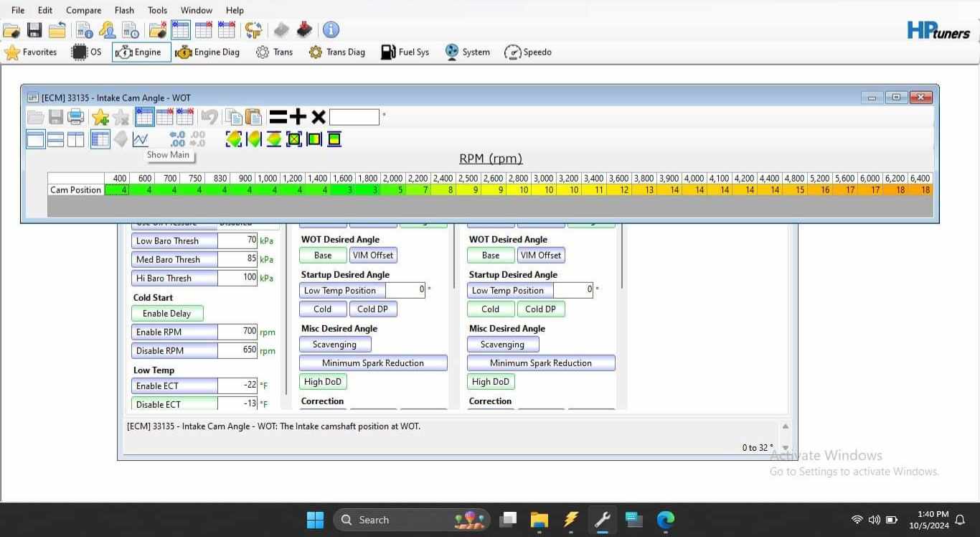
Task: Select the Cam Position cell under 2,200 rpm
Action: pyautogui.click(x=418, y=190)
